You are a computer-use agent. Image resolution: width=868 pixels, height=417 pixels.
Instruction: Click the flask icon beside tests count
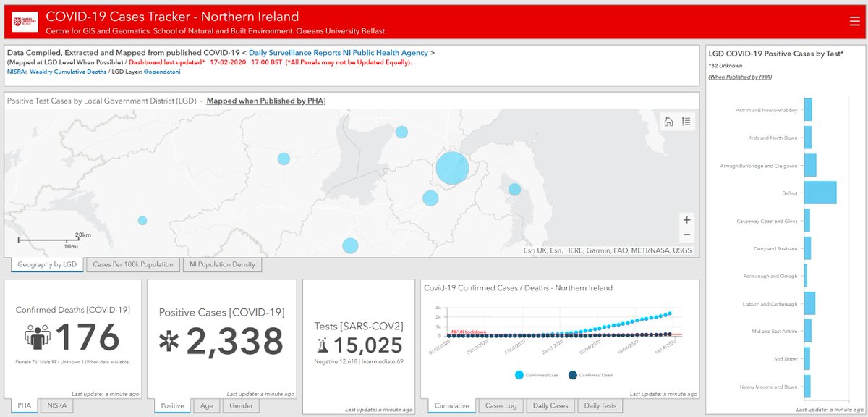[323, 345]
